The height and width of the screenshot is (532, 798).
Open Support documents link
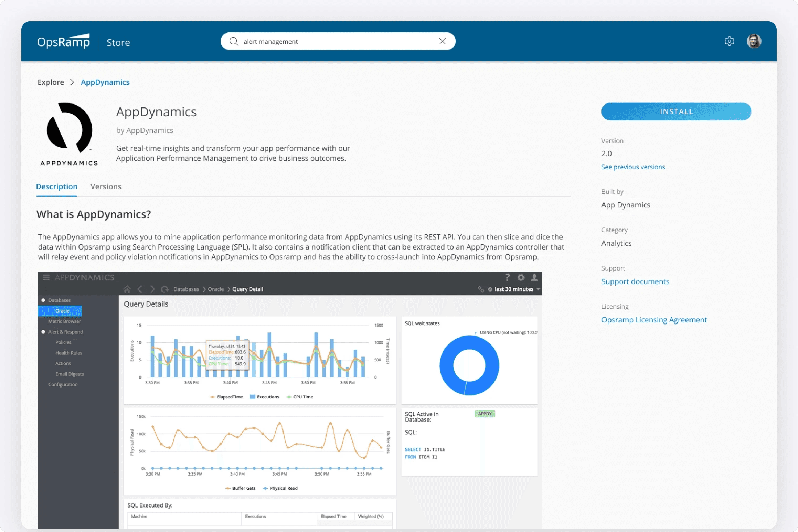pyautogui.click(x=635, y=282)
